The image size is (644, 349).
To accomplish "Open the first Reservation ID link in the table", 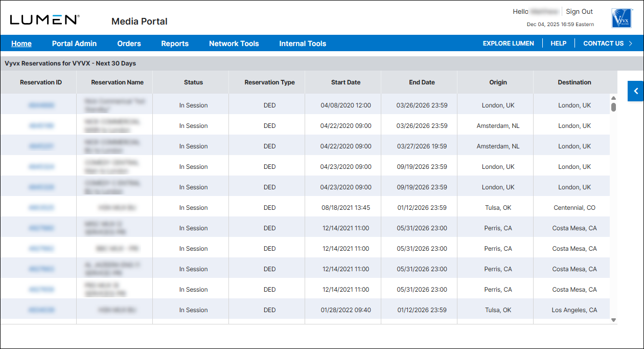I will pyautogui.click(x=41, y=105).
